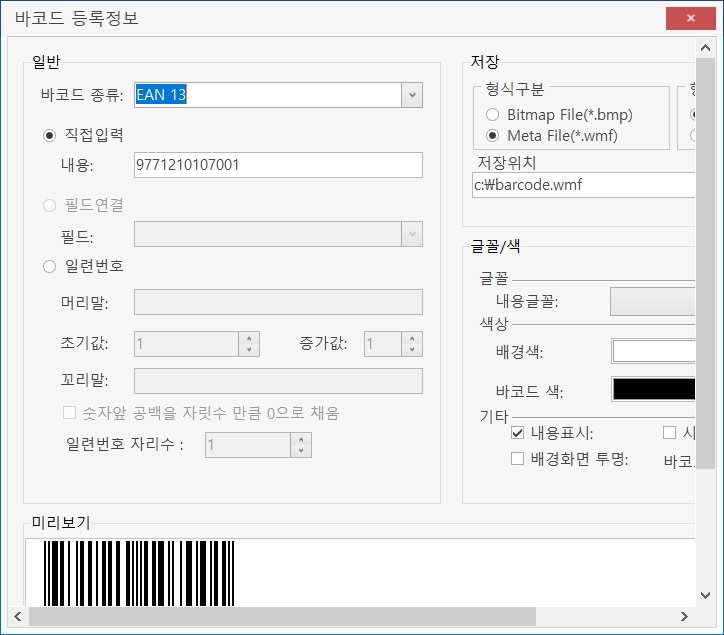The height and width of the screenshot is (635, 724).
Task: Click the vertical scrollbar thumb
Action: (705, 264)
